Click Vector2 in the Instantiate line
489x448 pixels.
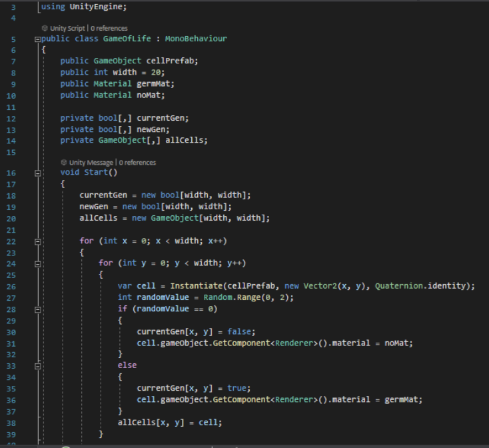point(320,286)
